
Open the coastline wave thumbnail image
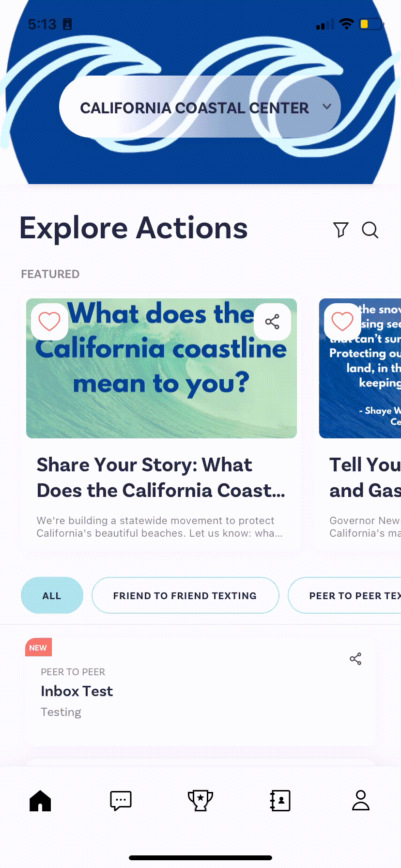pos(161,368)
